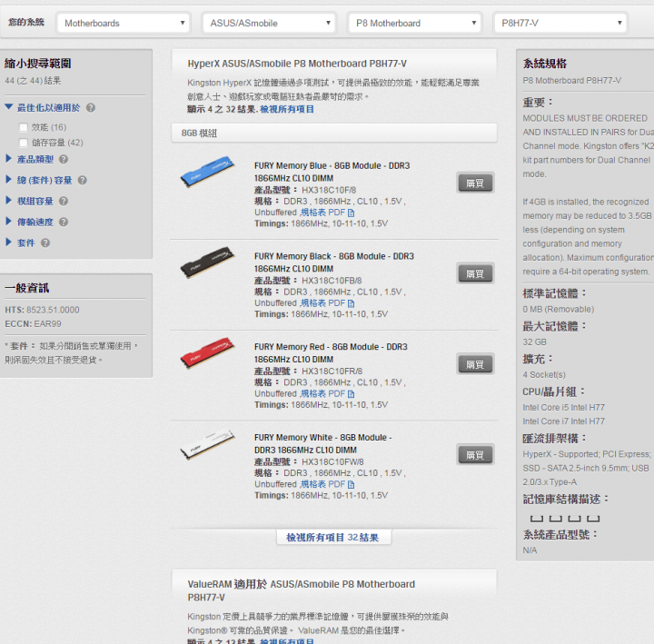Click PDF icon for HX318C10FB/8 spec sheet

351,303
